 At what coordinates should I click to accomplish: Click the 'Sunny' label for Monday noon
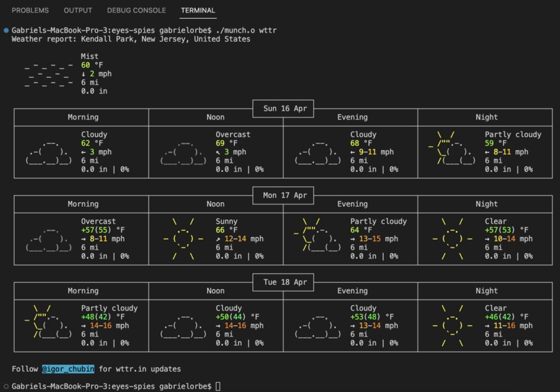coord(227,222)
